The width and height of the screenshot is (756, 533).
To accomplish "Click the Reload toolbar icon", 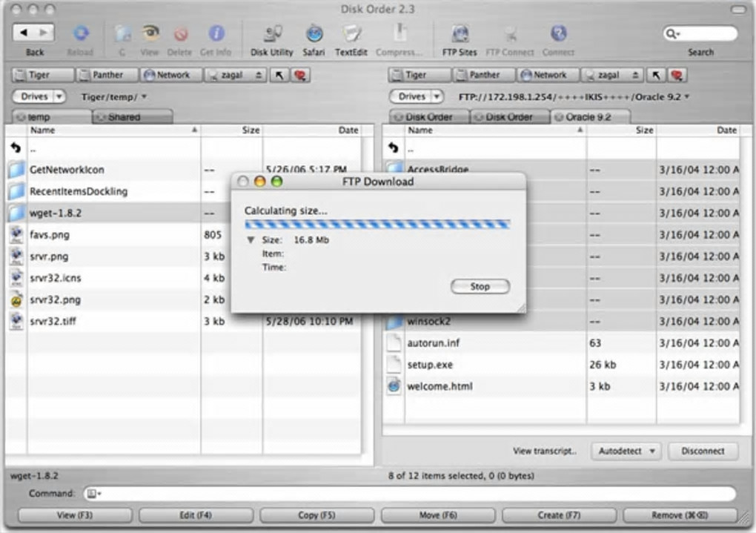I will 81,33.
